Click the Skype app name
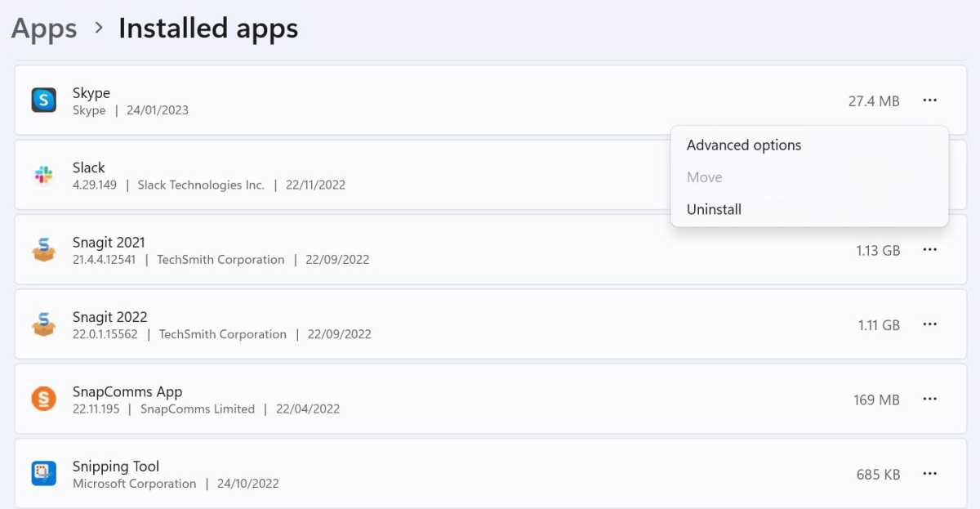Viewport: 980px width, 509px height. [91, 93]
